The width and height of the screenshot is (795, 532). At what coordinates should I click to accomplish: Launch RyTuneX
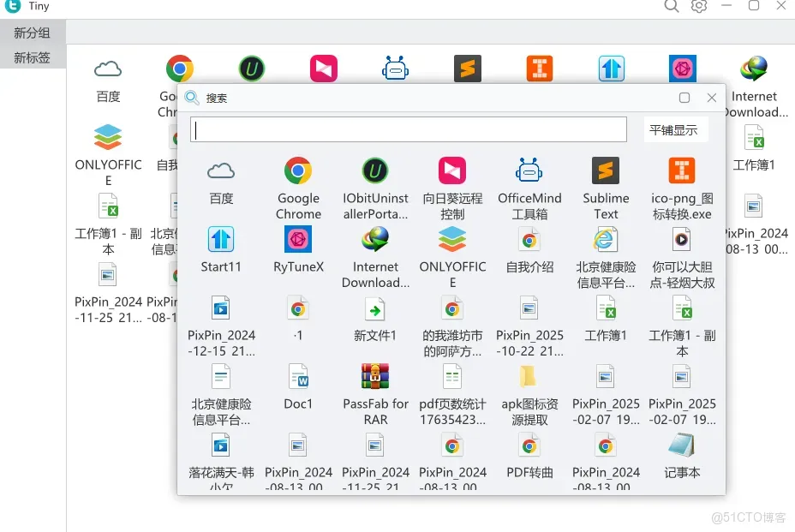click(x=298, y=241)
